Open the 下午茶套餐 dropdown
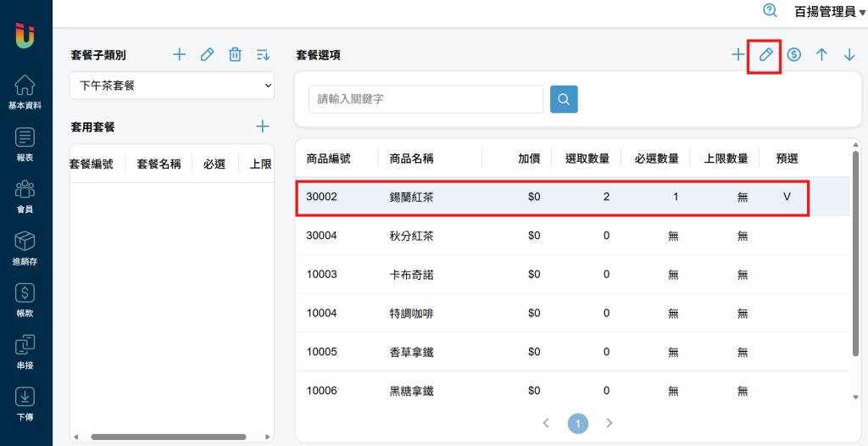Image resolution: width=868 pixels, height=446 pixels. [x=171, y=86]
